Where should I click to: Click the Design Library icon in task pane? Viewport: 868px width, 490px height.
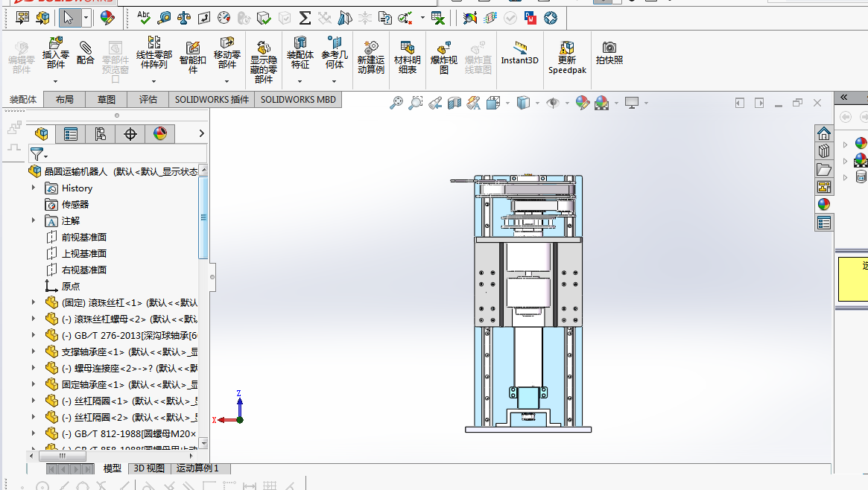tap(823, 151)
